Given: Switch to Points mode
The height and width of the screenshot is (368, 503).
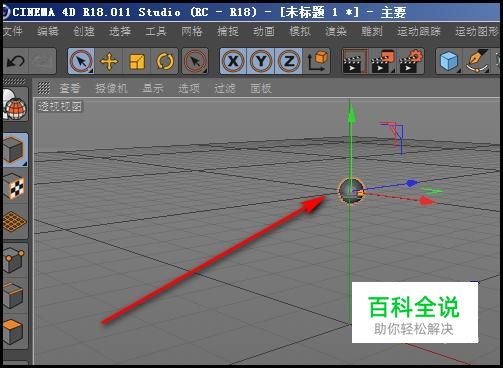Looking at the screenshot, I should coord(15,260).
